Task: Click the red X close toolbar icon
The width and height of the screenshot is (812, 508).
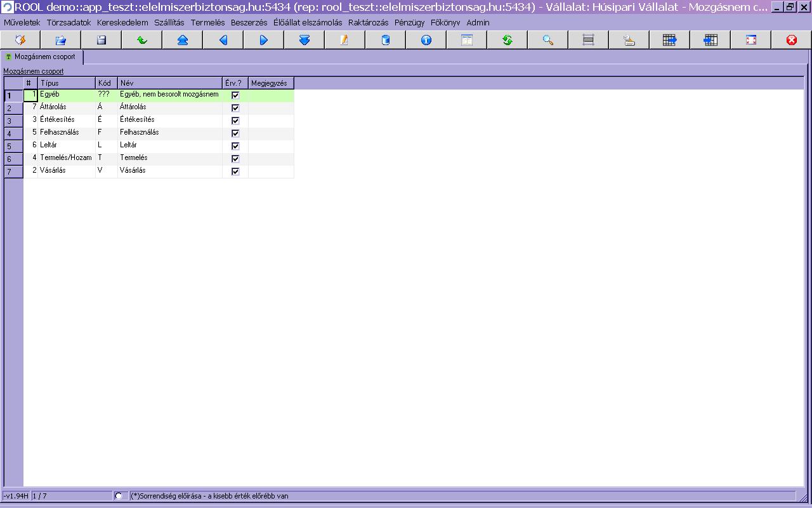Action: [792, 40]
